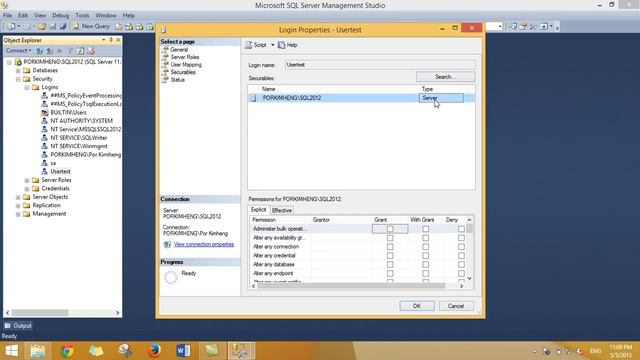Click the OK button
The image size is (640, 360).
(417, 306)
